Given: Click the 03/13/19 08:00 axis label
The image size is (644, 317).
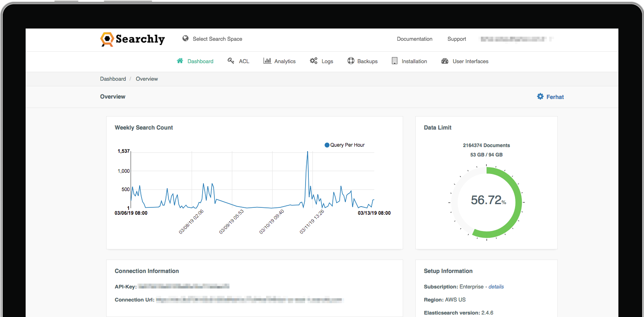Looking at the screenshot, I should 374,213.
